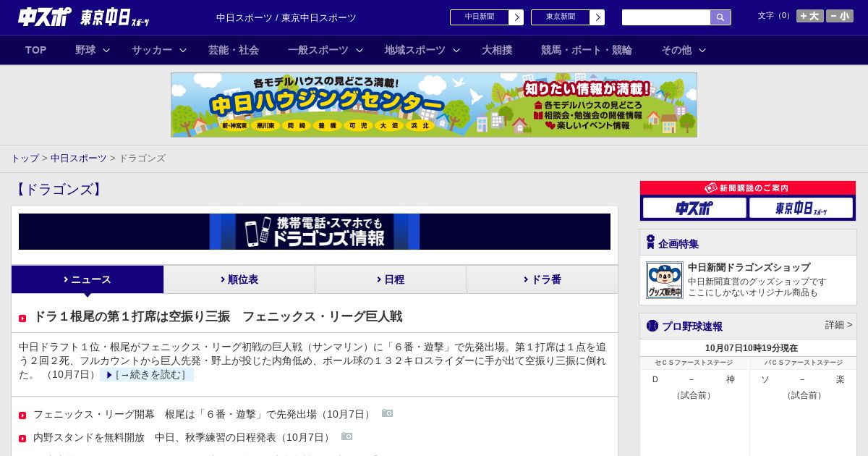Viewport: 868px width, 456px height.
Task: Click the プロ野球速報 baseball icon
Action: tap(652, 326)
